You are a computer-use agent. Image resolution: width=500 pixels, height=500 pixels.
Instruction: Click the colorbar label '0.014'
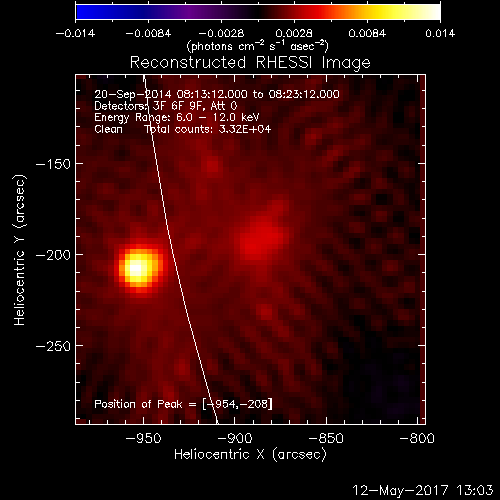coord(440,34)
